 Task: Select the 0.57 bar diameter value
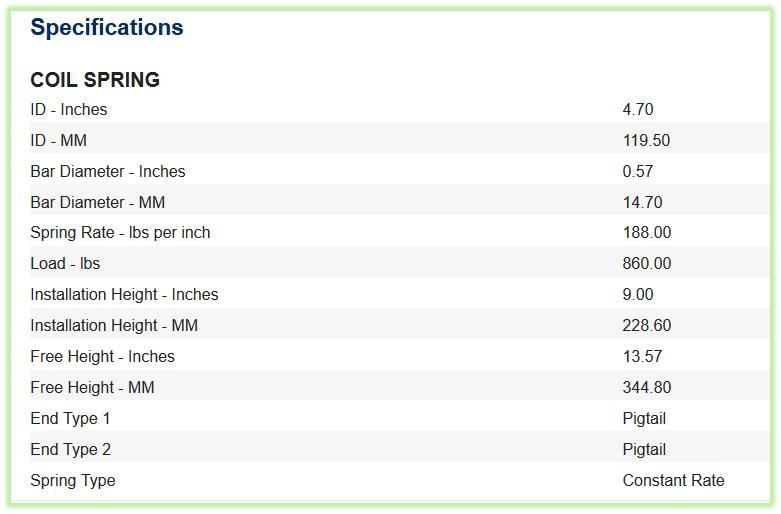(x=638, y=171)
